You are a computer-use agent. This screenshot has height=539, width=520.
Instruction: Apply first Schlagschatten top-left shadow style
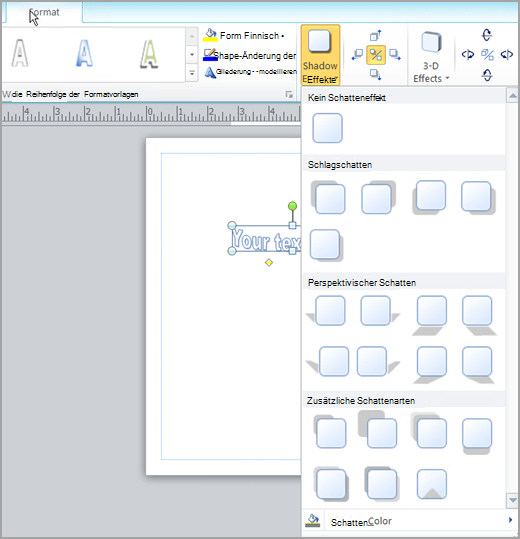point(328,197)
